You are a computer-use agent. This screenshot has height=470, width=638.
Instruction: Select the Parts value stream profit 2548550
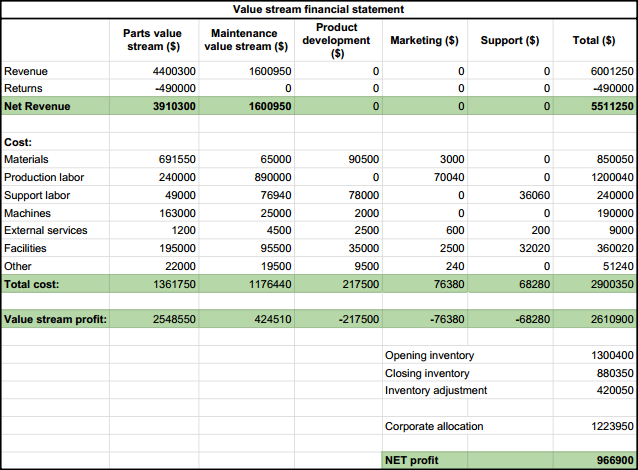tap(172, 320)
